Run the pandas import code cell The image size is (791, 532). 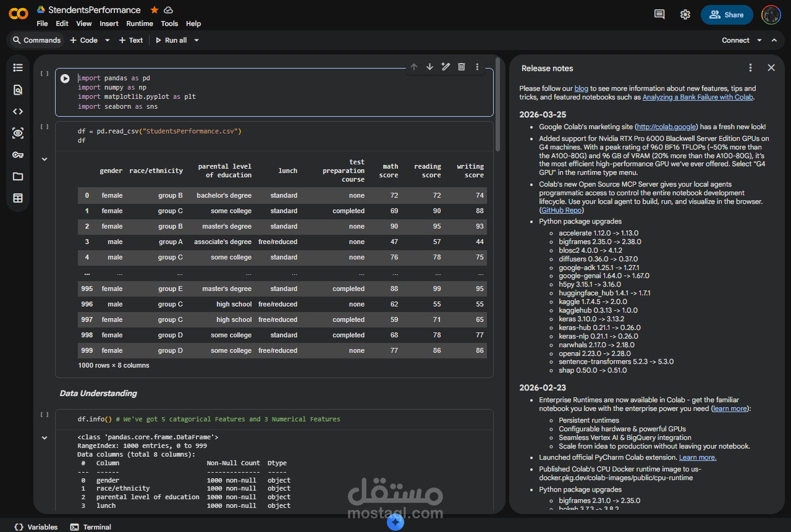(x=65, y=78)
